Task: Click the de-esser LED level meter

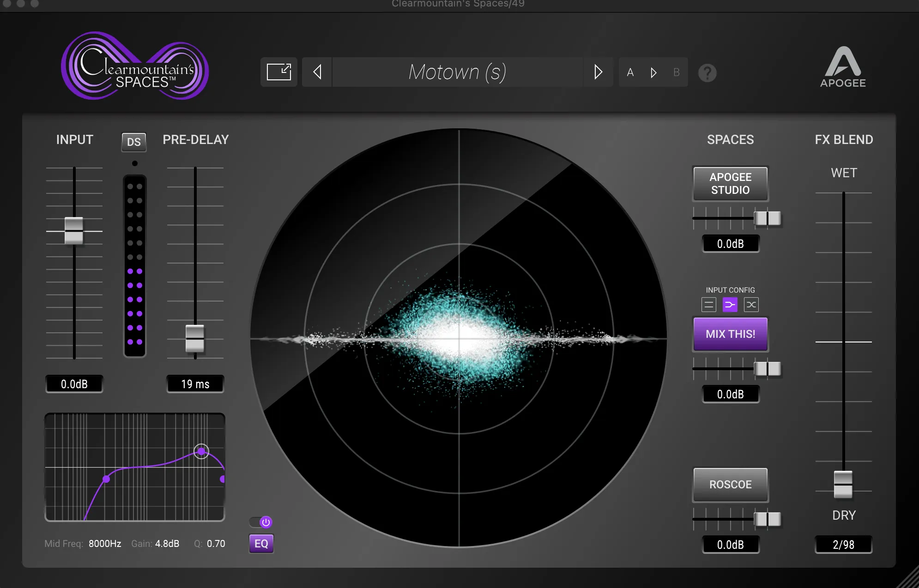Action: coord(134,266)
